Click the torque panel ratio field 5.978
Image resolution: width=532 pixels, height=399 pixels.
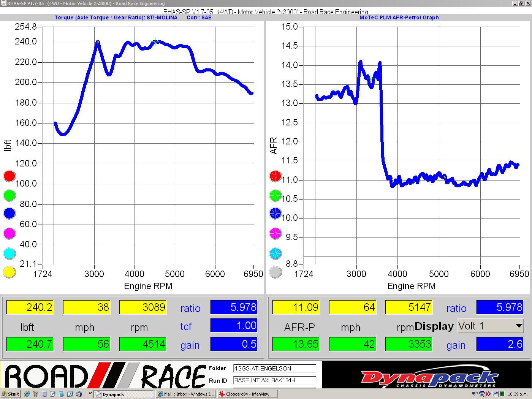pyautogui.click(x=234, y=307)
